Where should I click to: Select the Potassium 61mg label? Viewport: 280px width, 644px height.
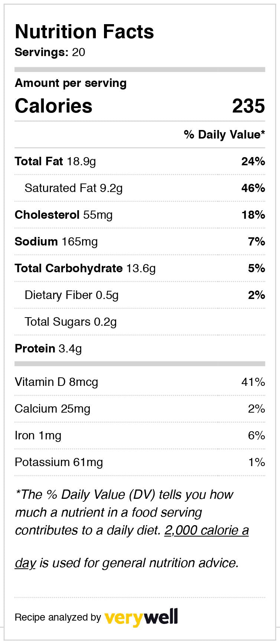[59, 462]
